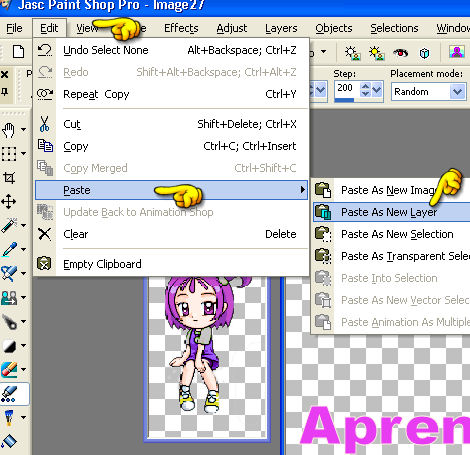Click the first sun enhance photo icon

point(352,53)
